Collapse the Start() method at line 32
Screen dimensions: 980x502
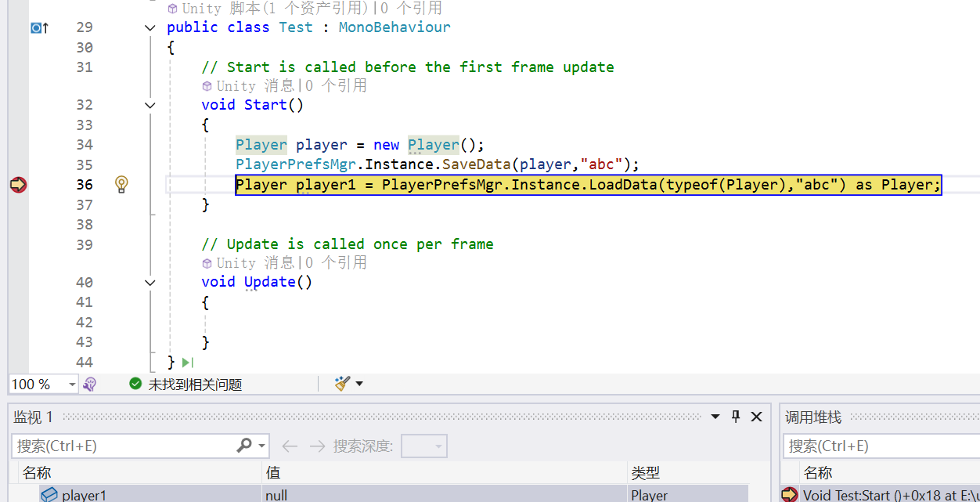click(150, 105)
